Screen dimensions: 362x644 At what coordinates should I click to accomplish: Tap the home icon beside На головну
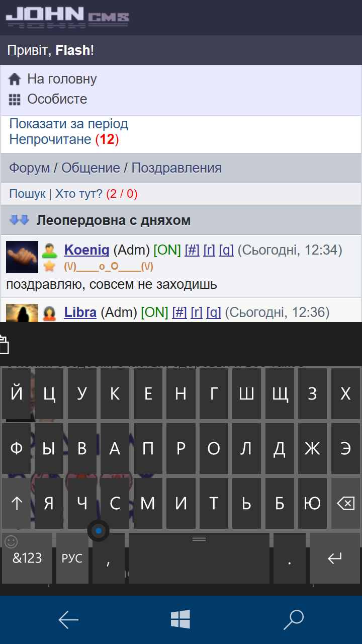point(15,79)
